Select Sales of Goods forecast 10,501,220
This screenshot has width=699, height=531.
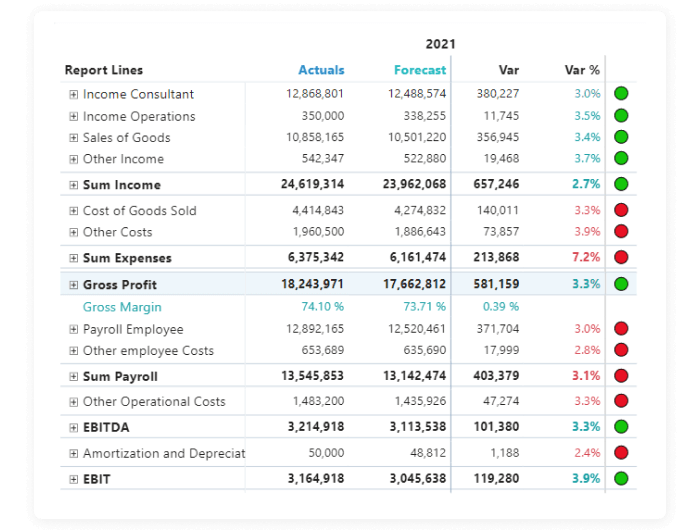tap(417, 137)
